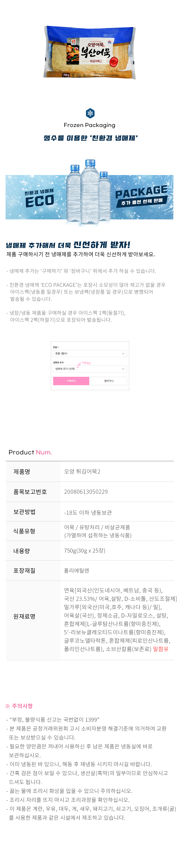Viewport: 178px width, 868px height.
Task: Click the blue snowflake Frozen Packaging icon
Action: point(90,113)
